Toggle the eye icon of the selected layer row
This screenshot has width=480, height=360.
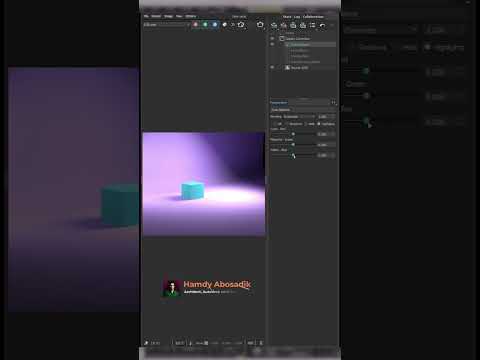click(x=272, y=44)
